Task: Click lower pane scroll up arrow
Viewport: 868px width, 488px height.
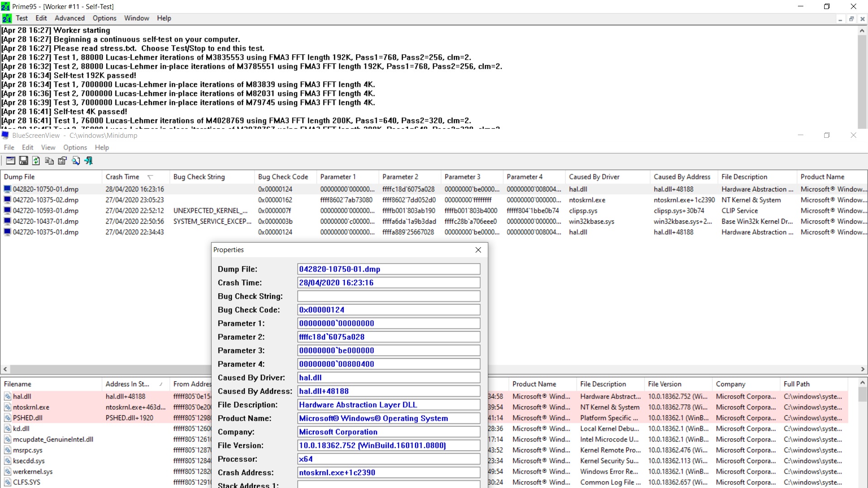Action: (862, 383)
